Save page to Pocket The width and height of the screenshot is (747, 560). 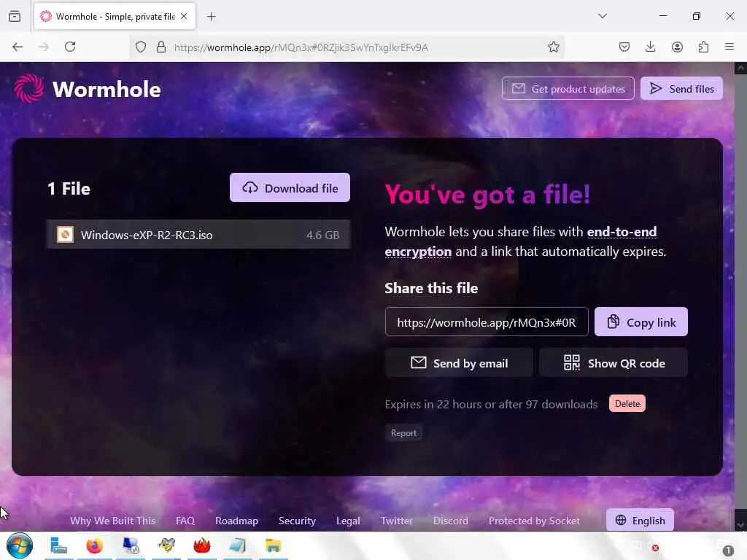(624, 47)
